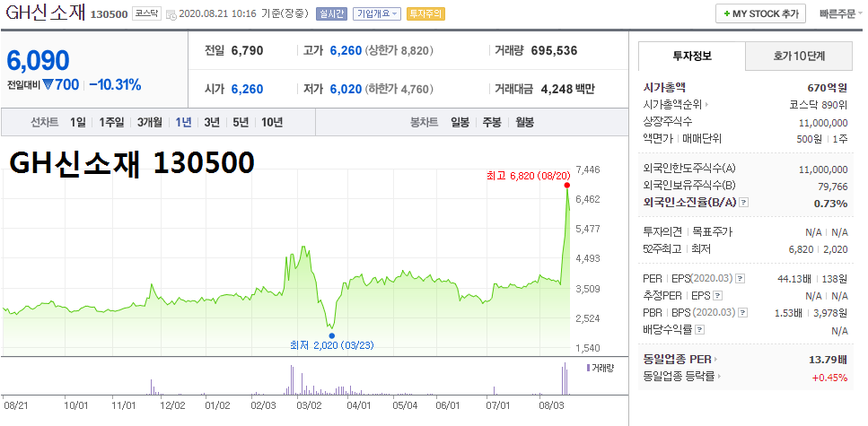Image resolution: width=868 pixels, height=426 pixels.
Task: Click 동일업종 등락률 value +0.45%
Action: 829,378
